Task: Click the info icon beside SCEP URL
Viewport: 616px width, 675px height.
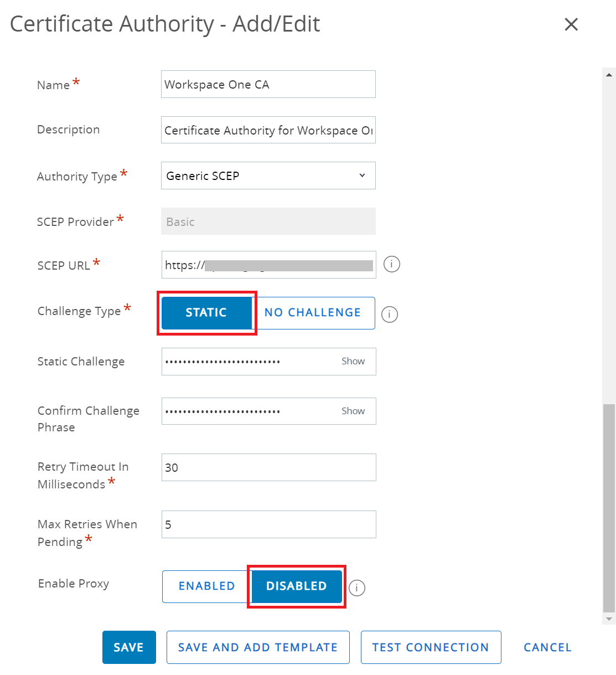Action: [x=391, y=264]
